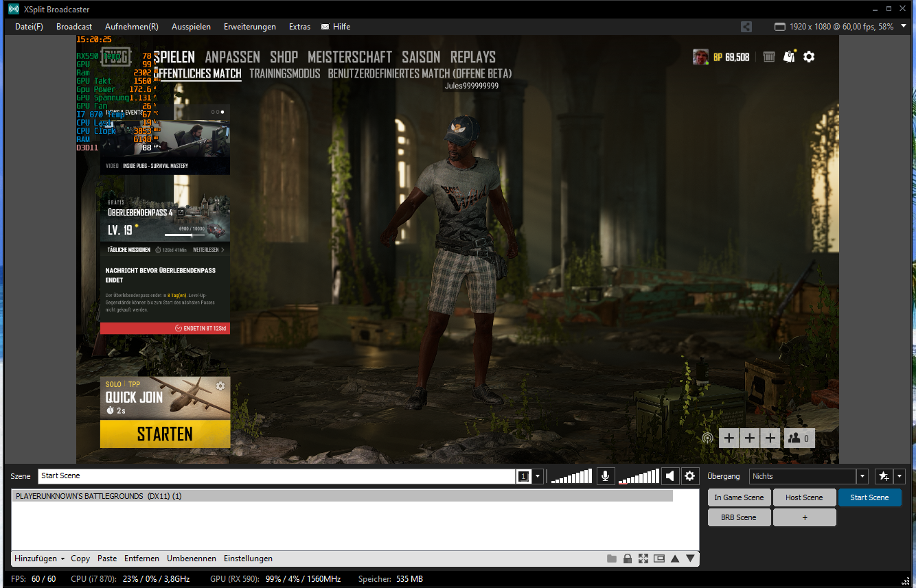Select PLAYERUNKNOWN'S BATTLEGROUNDS source row
Screen dimensions: 916x588
click(342, 496)
